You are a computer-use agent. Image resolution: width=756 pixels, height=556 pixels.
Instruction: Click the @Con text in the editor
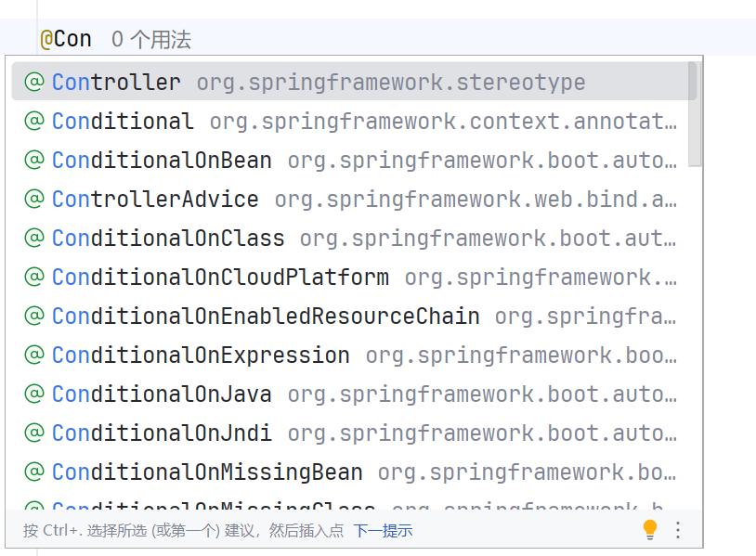[66, 39]
